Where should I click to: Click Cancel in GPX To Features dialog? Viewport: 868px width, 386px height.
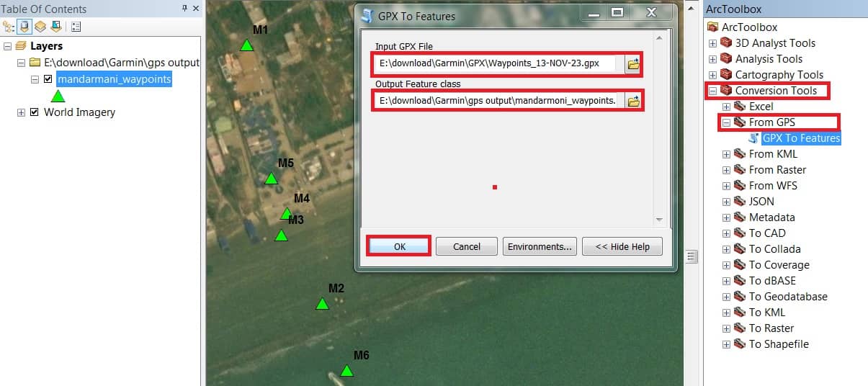(467, 246)
